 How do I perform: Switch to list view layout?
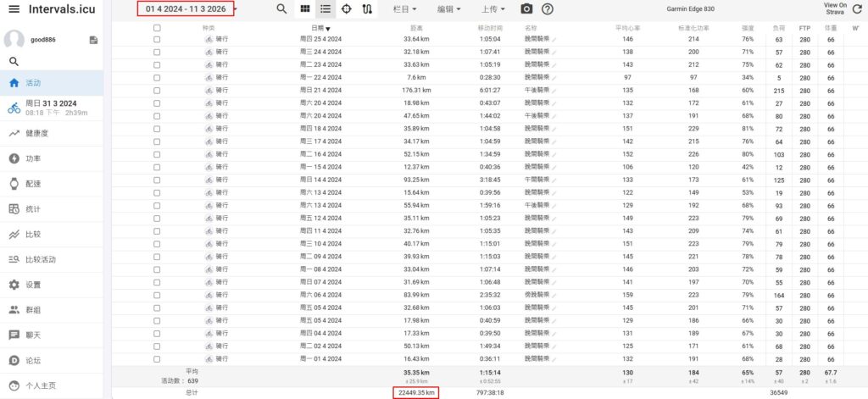click(325, 9)
